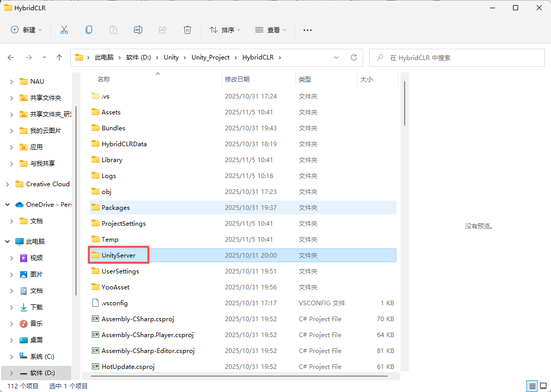Click Unity_Project in the breadcrumb
The width and height of the screenshot is (551, 392).
[211, 57]
